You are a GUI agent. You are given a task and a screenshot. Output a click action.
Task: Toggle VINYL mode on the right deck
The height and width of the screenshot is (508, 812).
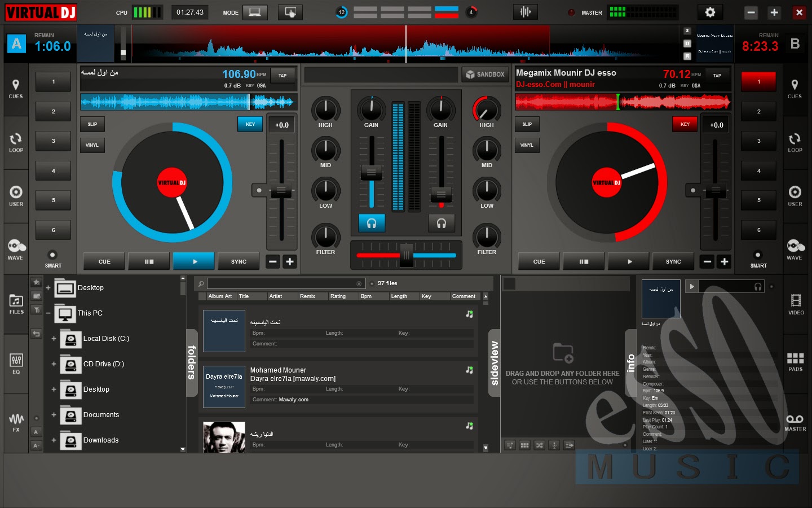(527, 145)
